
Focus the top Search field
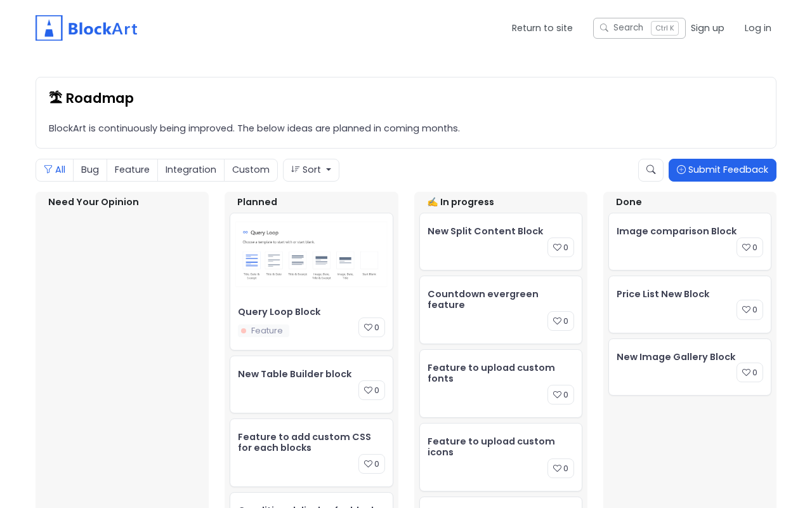628,28
